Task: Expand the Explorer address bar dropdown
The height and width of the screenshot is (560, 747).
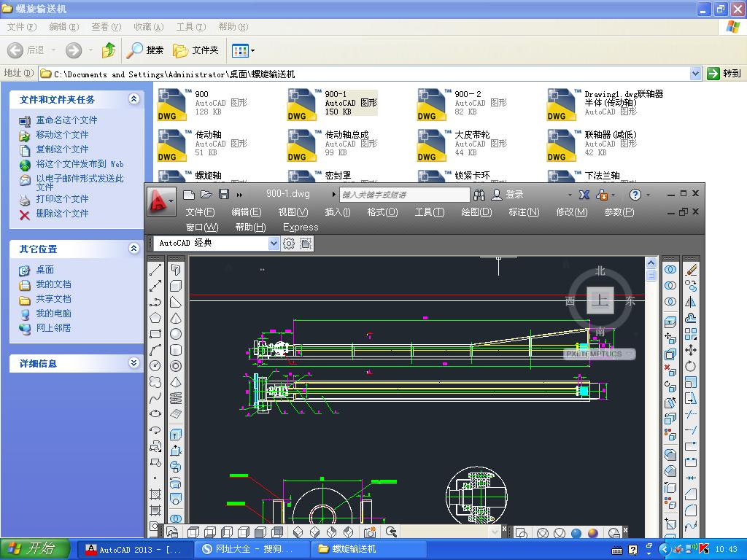Action: pyautogui.click(x=695, y=74)
